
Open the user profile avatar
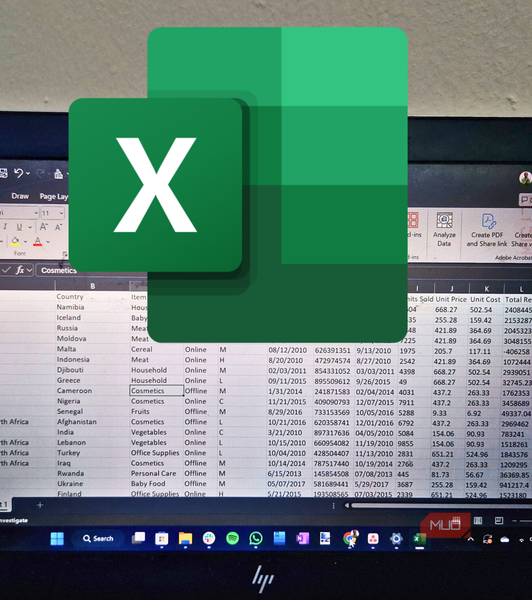[x=525, y=178]
